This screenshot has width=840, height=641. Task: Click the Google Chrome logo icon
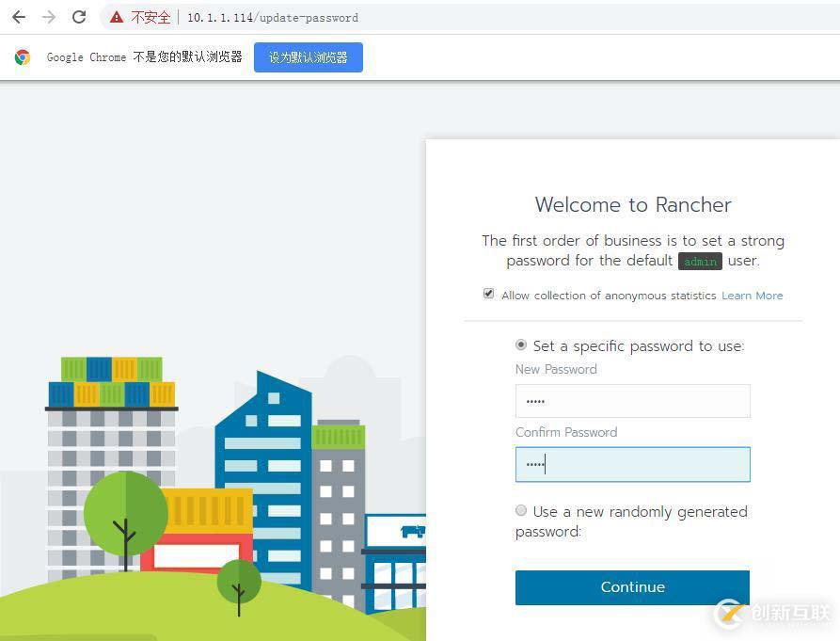coord(23,56)
